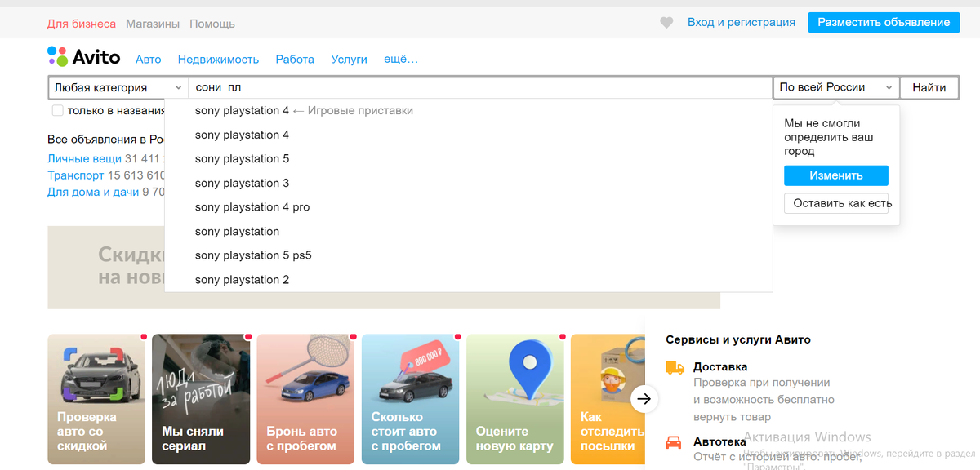Go to 'Для бизнеса' page
Image resolution: width=980 pixels, height=470 pixels.
click(82, 24)
